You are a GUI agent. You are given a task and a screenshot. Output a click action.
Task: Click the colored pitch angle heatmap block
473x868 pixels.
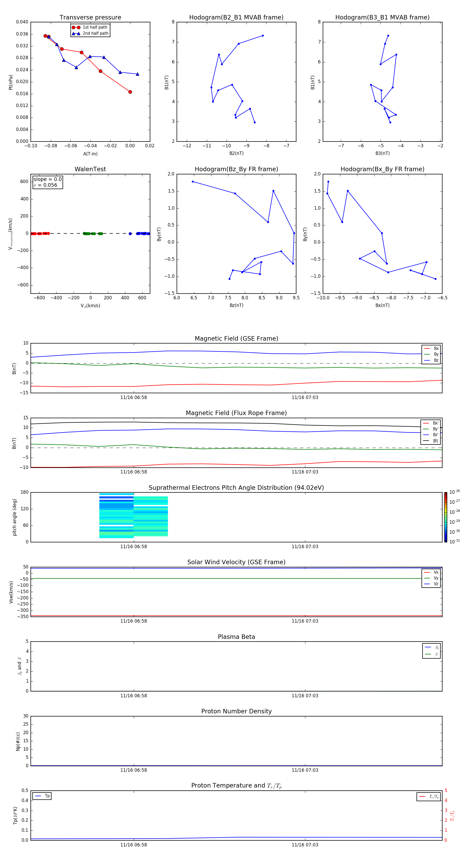tap(134, 516)
